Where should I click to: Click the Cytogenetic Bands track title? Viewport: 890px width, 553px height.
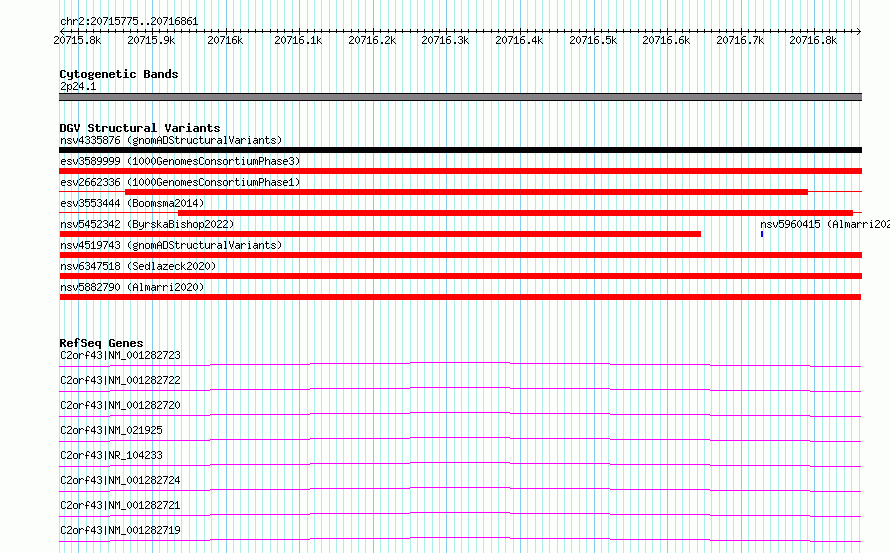coord(119,74)
